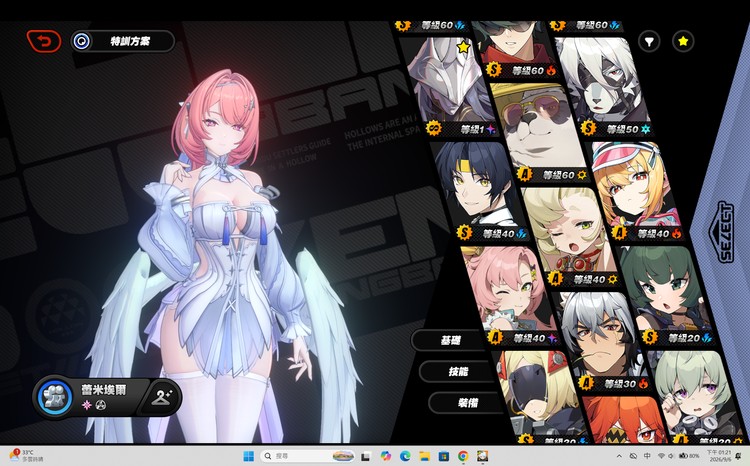Click the faction emblem icon under 蕾米埃爾
This screenshot has width=750, height=466.
pos(100,405)
